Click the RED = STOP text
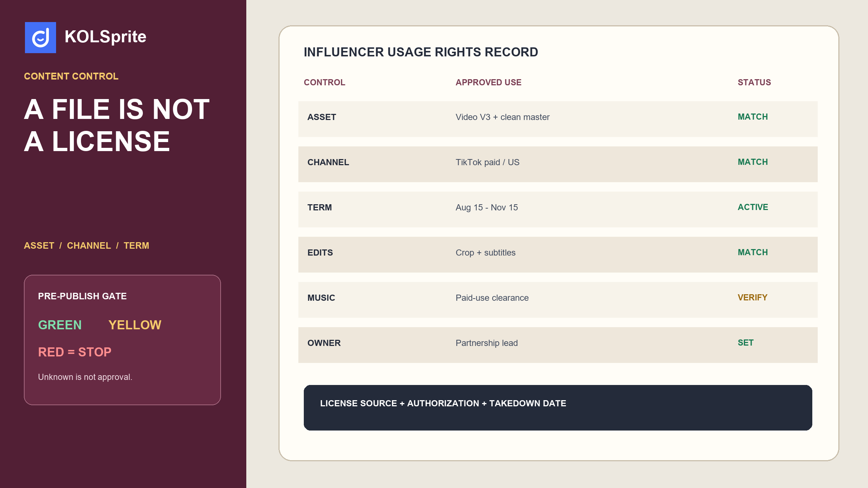The height and width of the screenshot is (488, 868). pos(75,352)
